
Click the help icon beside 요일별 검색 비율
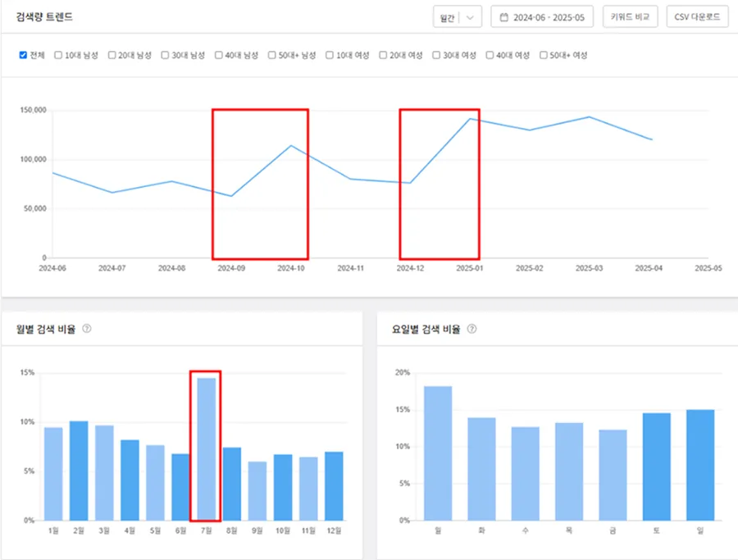click(x=471, y=329)
